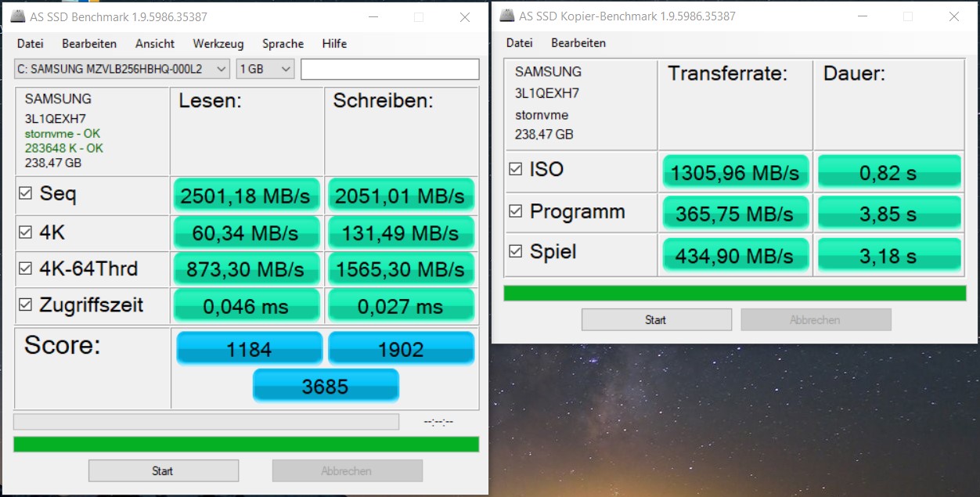The width and height of the screenshot is (980, 497).
Task: Click the Schreiben column header
Action: click(384, 101)
